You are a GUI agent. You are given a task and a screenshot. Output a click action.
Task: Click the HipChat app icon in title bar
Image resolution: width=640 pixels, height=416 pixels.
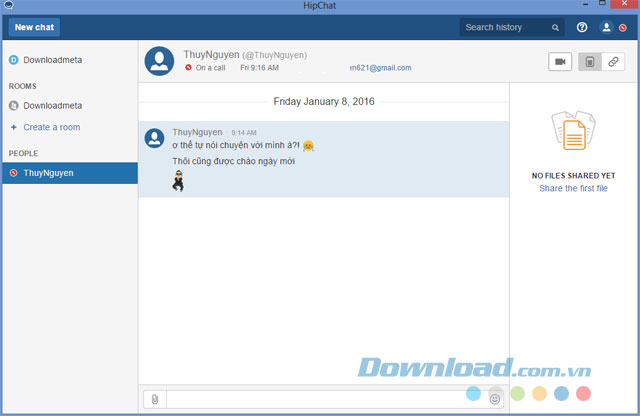(x=8, y=5)
